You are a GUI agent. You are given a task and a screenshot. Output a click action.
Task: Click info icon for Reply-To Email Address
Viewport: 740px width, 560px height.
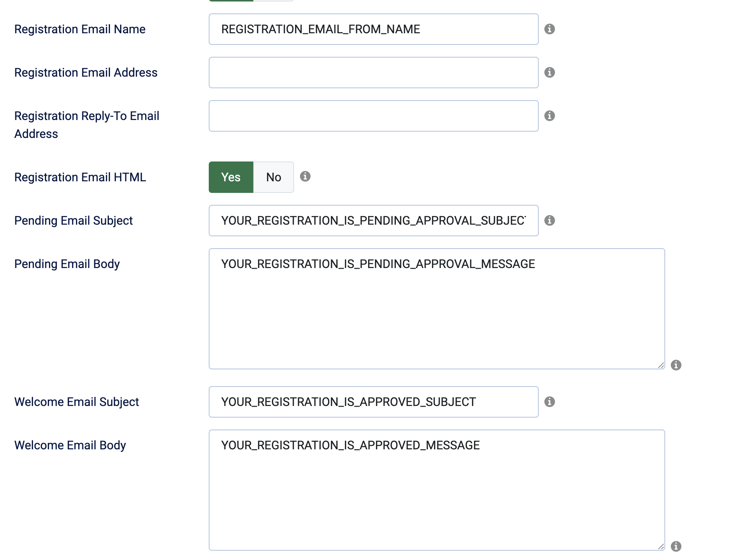click(x=549, y=116)
